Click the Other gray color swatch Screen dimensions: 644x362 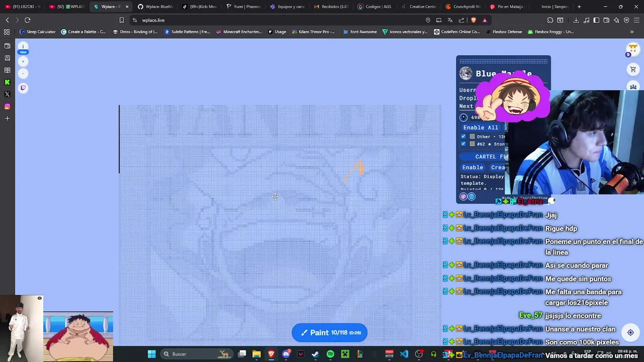pyautogui.click(x=472, y=136)
